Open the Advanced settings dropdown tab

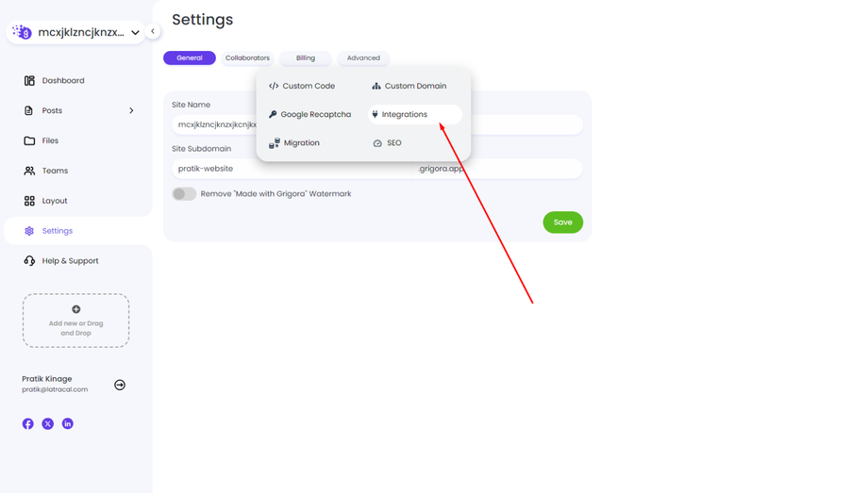tap(363, 58)
